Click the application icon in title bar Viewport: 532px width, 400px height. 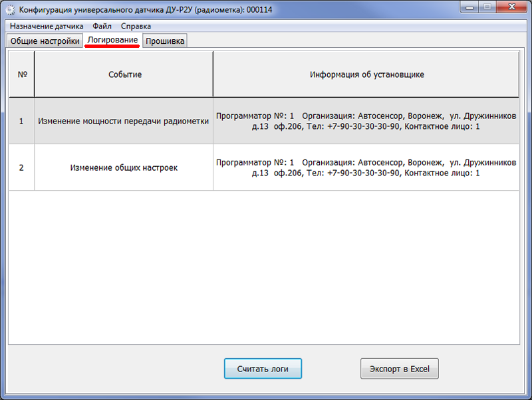11,10
